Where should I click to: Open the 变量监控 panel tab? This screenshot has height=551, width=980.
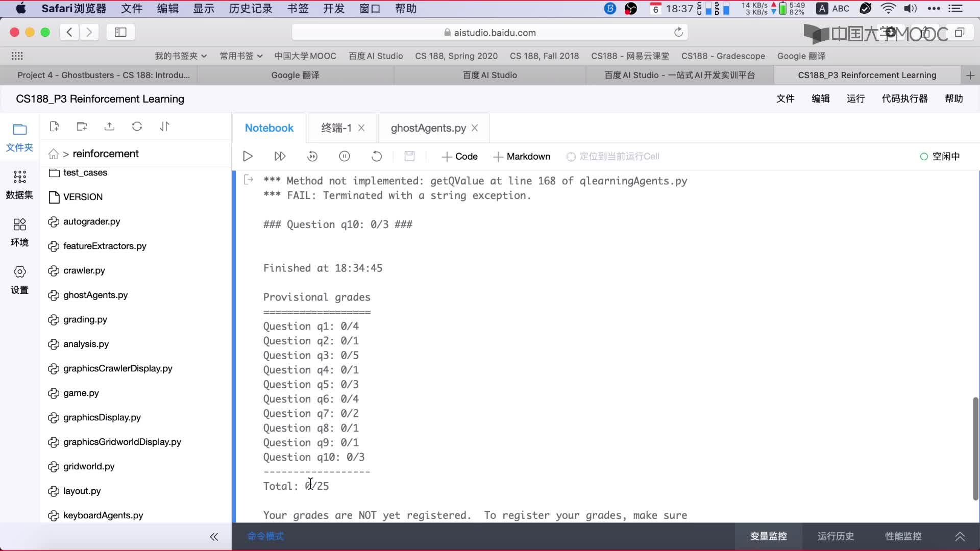click(768, 536)
